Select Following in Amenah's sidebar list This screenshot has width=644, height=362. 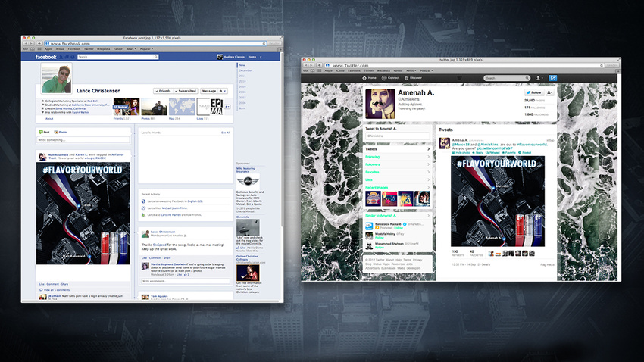397,157
